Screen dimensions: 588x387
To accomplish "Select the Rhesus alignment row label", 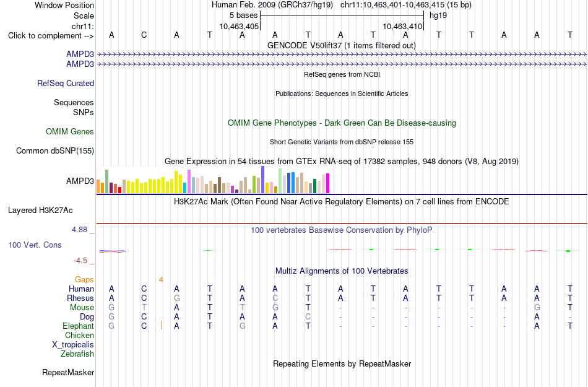I will click(80, 298).
